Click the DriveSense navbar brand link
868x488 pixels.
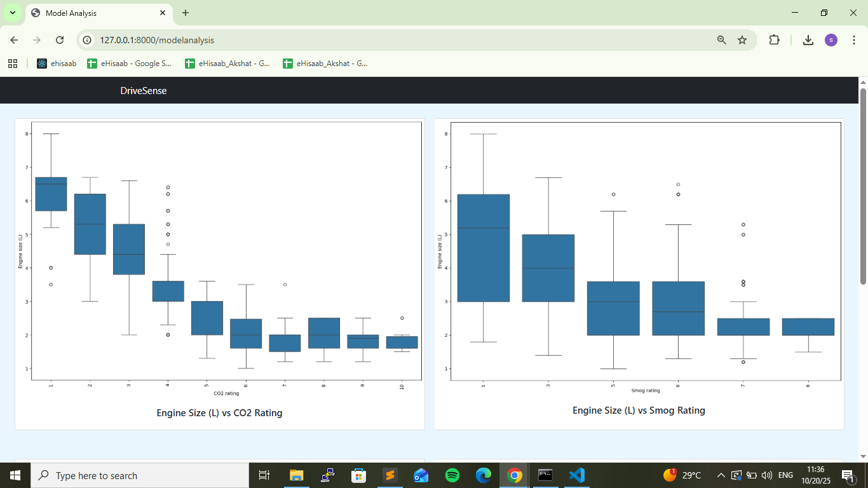tap(144, 91)
